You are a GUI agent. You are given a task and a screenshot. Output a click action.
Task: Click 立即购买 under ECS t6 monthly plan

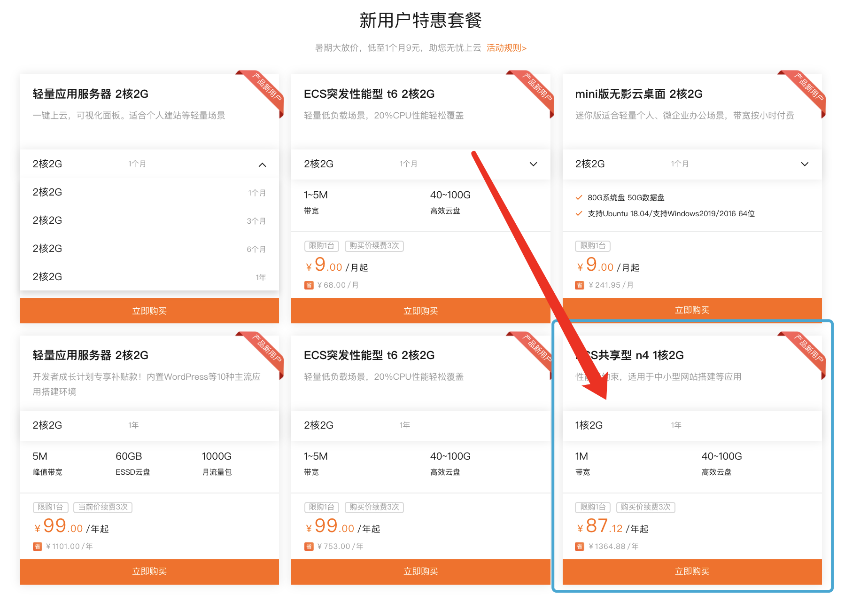coord(420,311)
